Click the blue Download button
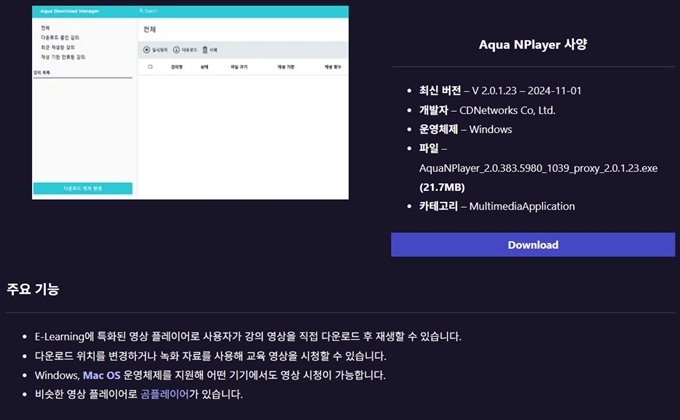Image resolution: width=680 pixels, height=420 pixels. [533, 245]
